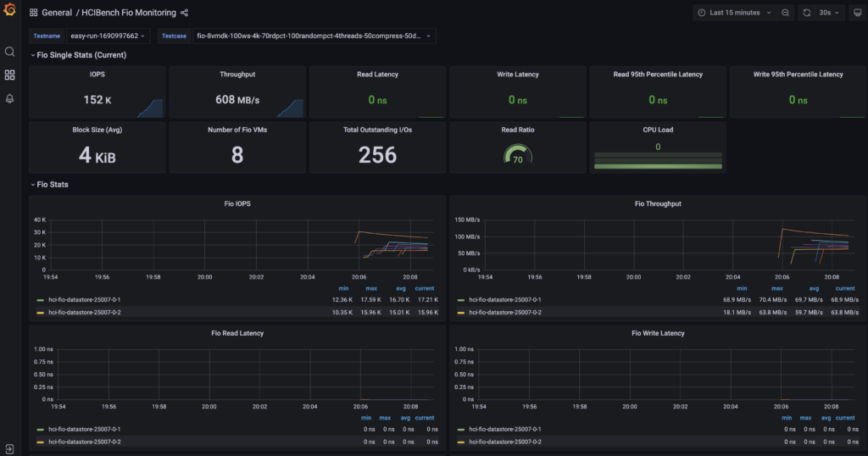Toggle hci-fio-datastore-25007-0-2 series in Fio Throughput
The width and height of the screenshot is (868, 456).
point(505,312)
